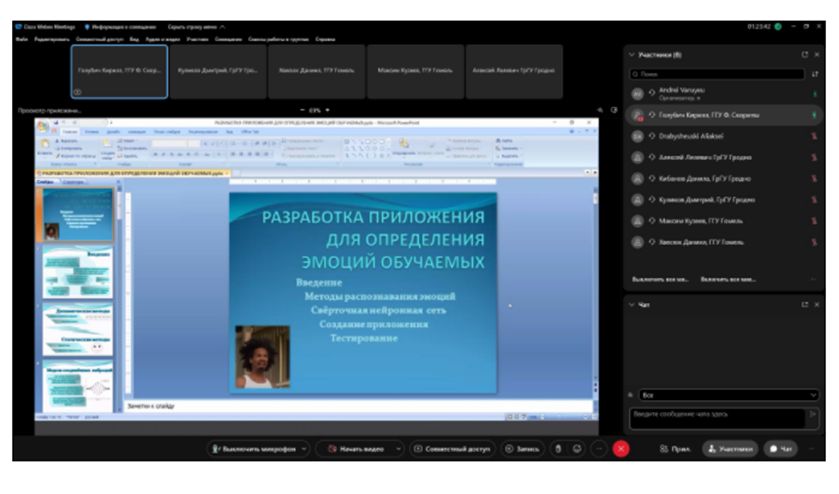Click Совместный доступ share button
The image size is (839, 494).
453,449
